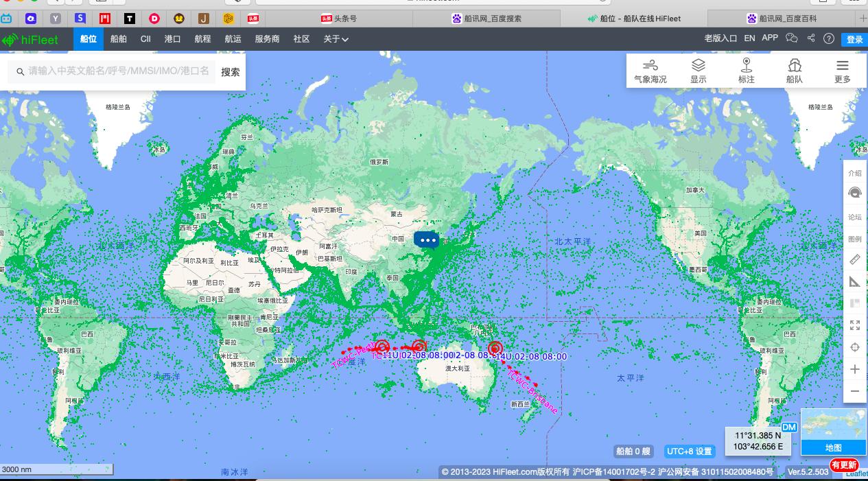
Task: Zoom in with the plus control
Action: (x=854, y=369)
